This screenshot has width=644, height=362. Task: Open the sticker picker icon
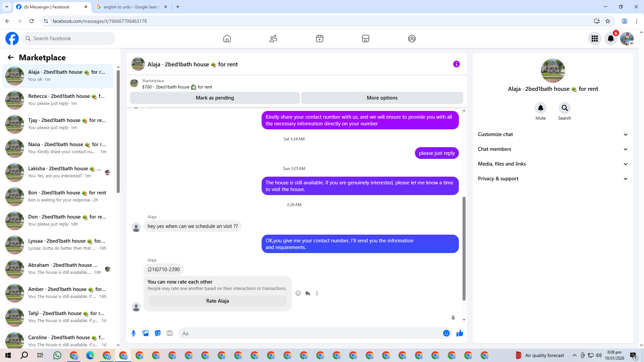pos(158,333)
